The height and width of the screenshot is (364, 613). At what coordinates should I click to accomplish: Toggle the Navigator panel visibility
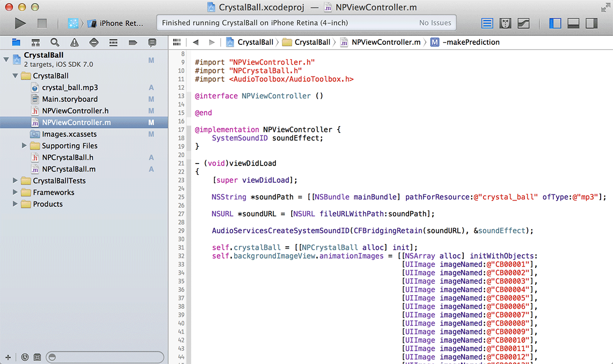point(554,23)
